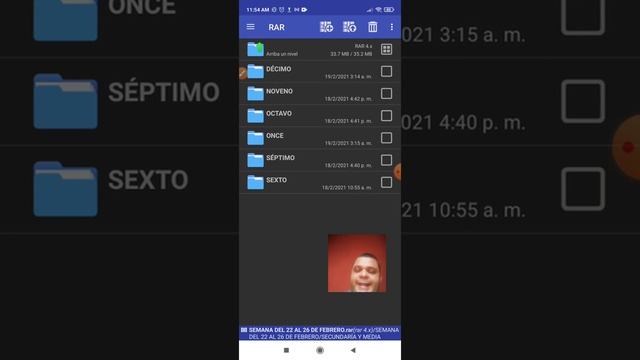
Task: Tap the extract files icon
Action: [x=349, y=27]
